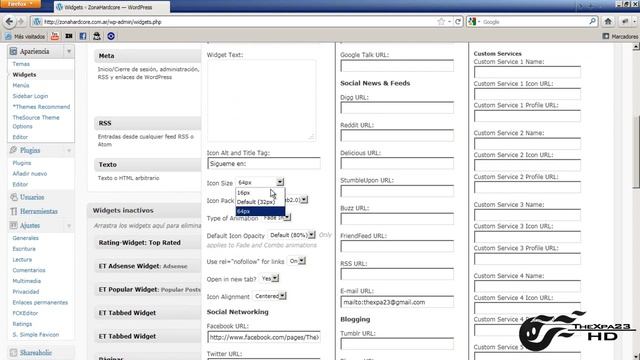
Task: Select the ET Popular Widget bar
Action: (x=148, y=289)
